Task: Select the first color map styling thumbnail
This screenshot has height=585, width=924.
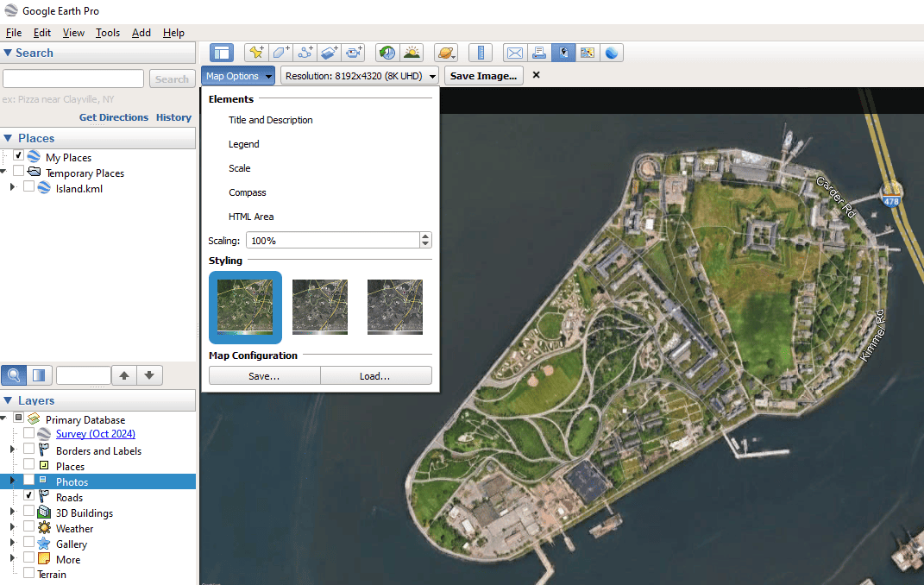Action: point(245,306)
